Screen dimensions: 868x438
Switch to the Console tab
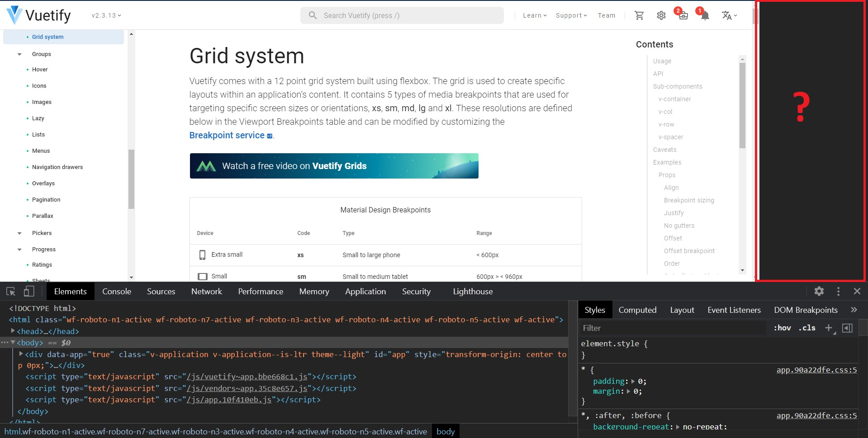[117, 292]
